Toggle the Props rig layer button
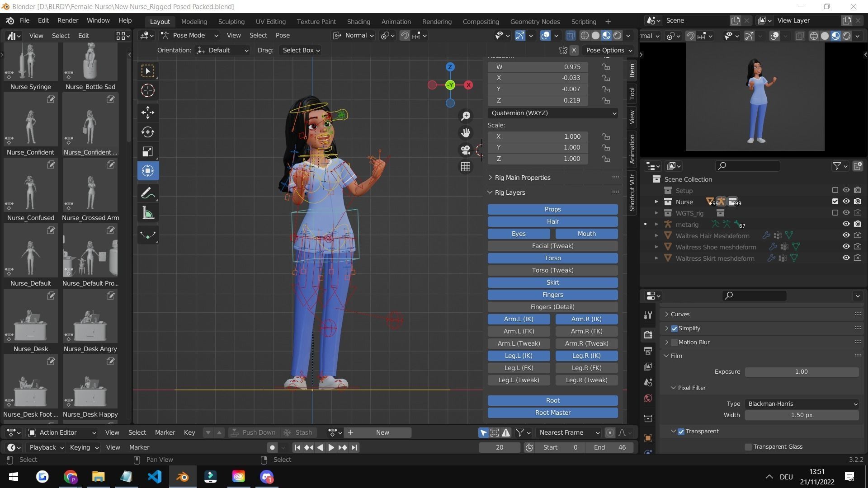 (552, 209)
